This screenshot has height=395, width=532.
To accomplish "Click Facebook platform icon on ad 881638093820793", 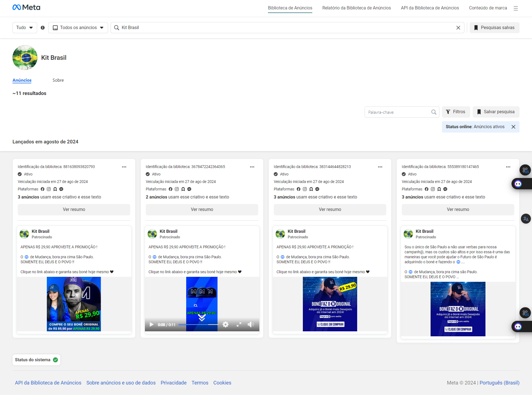I will [x=42, y=189].
